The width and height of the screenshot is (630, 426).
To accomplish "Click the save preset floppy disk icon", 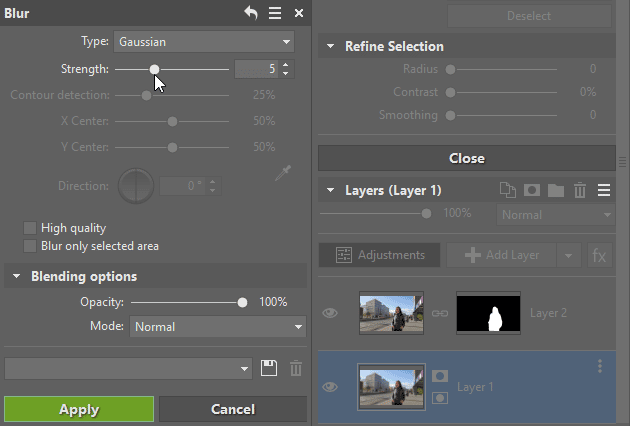I will pos(268,368).
